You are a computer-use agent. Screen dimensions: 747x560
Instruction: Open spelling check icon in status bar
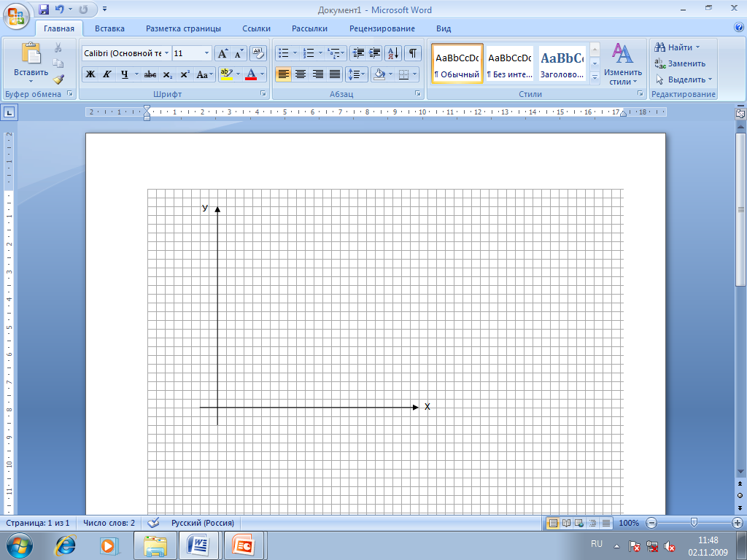(153, 523)
